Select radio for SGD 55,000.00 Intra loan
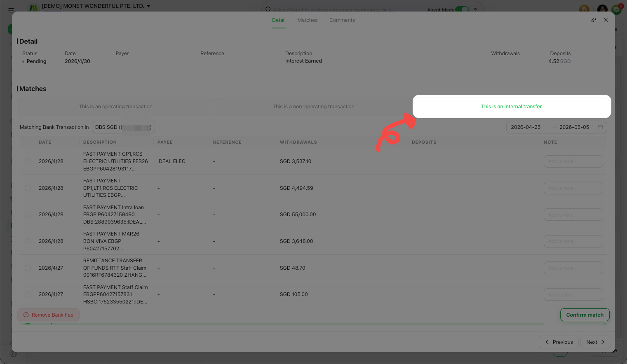Screen dimensions: 627x364 click(x=28, y=215)
